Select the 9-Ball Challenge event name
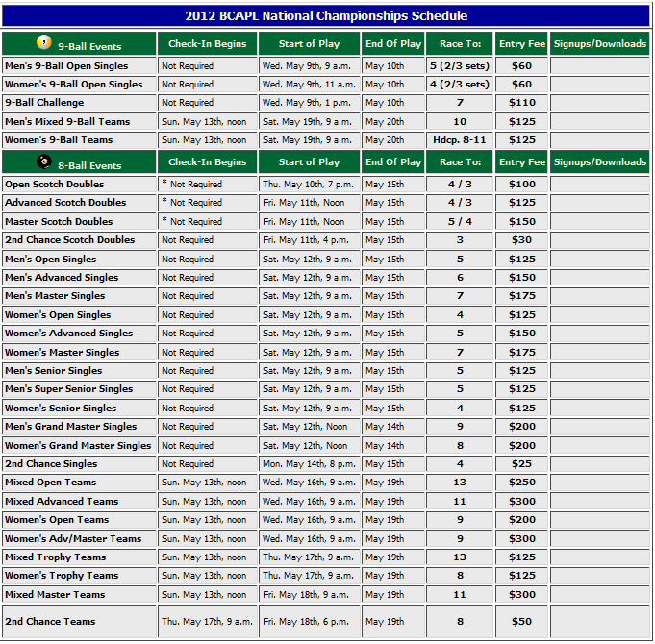This screenshot has width=655, height=644. coord(44,103)
